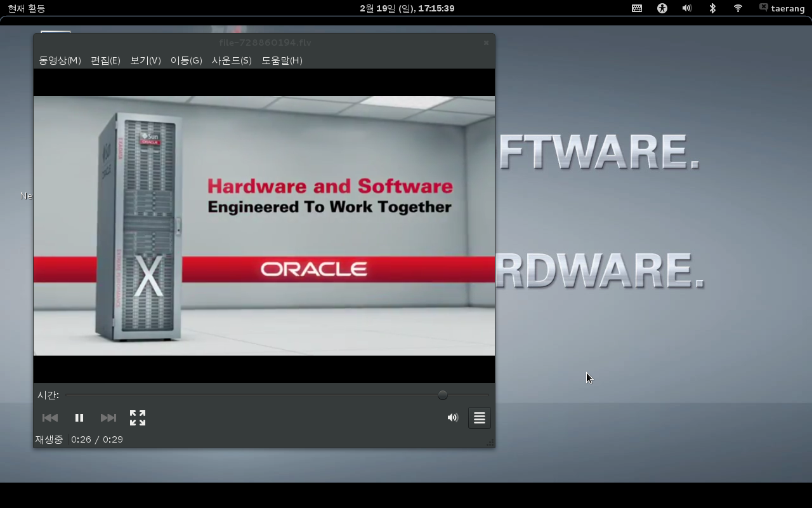
Task: Open the 사운드(S) menu
Action: pos(232,60)
